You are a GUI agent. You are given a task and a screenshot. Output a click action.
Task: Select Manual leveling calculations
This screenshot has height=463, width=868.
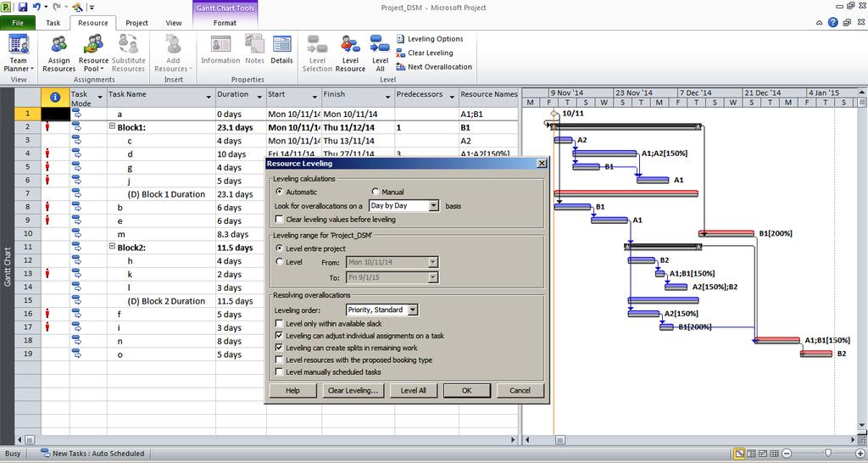click(376, 192)
